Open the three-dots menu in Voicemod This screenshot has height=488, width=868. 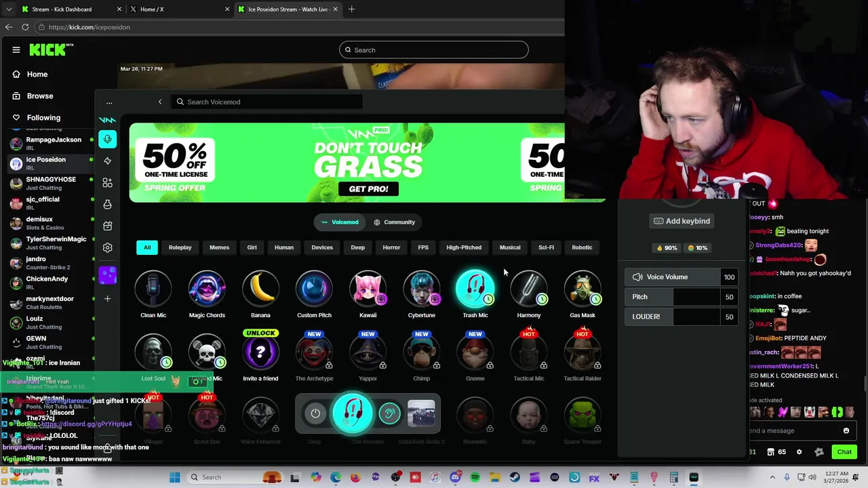(x=109, y=102)
